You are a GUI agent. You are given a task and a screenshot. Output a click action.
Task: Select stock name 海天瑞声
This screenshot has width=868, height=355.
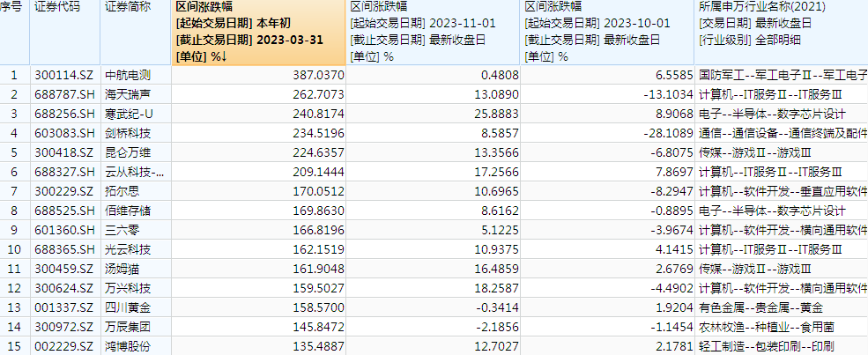[128, 94]
